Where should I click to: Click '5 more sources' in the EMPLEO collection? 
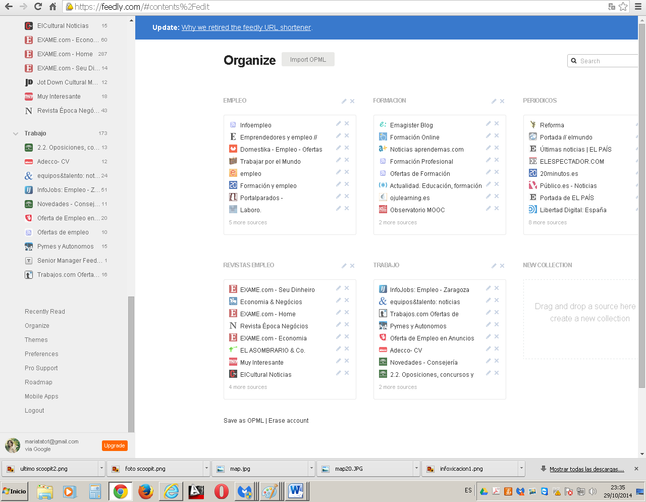(248, 223)
